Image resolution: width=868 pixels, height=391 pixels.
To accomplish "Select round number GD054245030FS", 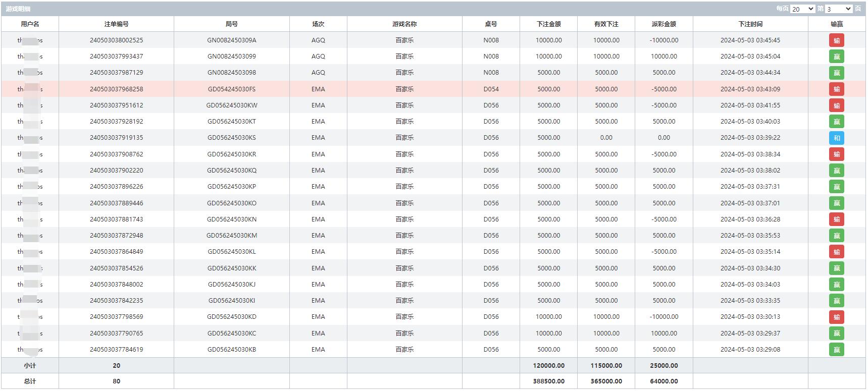I will (231, 89).
